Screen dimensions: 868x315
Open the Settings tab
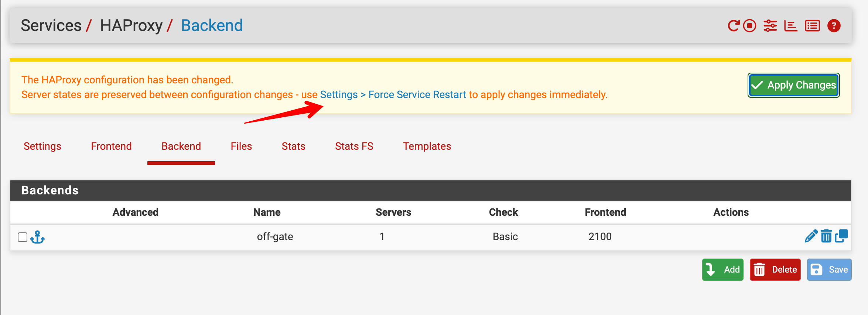click(42, 146)
